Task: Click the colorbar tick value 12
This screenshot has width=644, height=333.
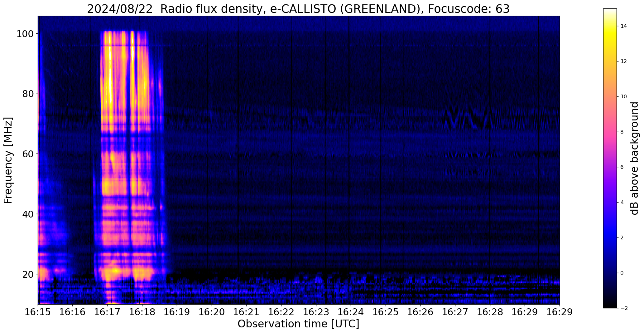Action: (624, 61)
